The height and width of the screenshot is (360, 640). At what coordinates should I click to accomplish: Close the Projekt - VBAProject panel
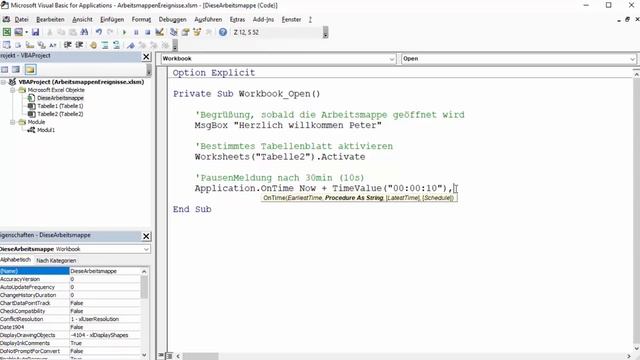point(146,57)
